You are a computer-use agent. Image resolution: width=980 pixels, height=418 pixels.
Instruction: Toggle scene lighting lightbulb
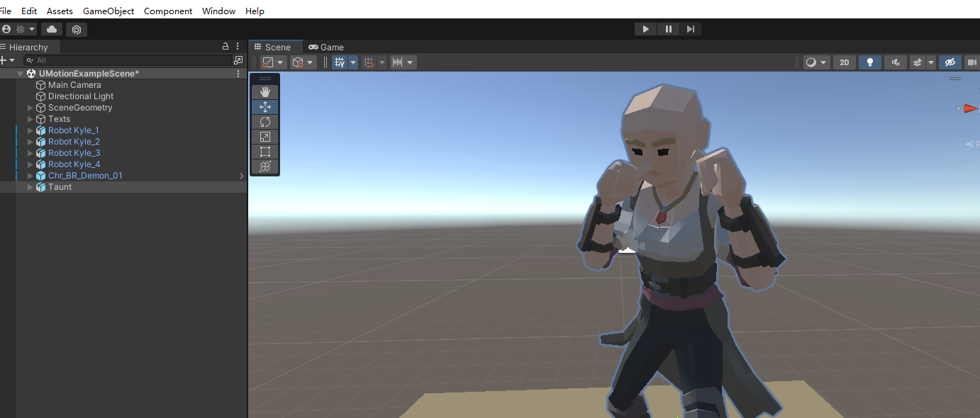[870, 62]
